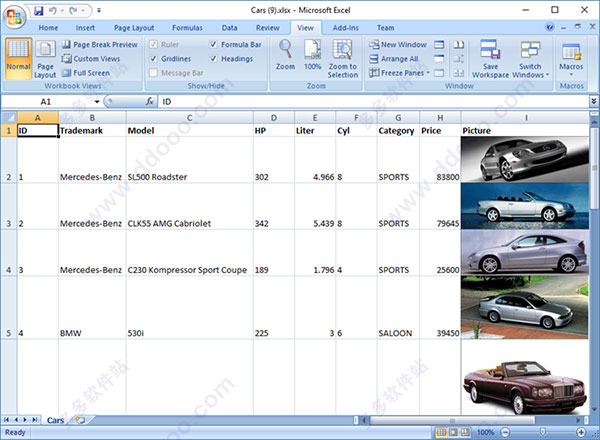The width and height of the screenshot is (600, 440).
Task: Click the status bar zoom slider handle
Action: tap(542, 432)
